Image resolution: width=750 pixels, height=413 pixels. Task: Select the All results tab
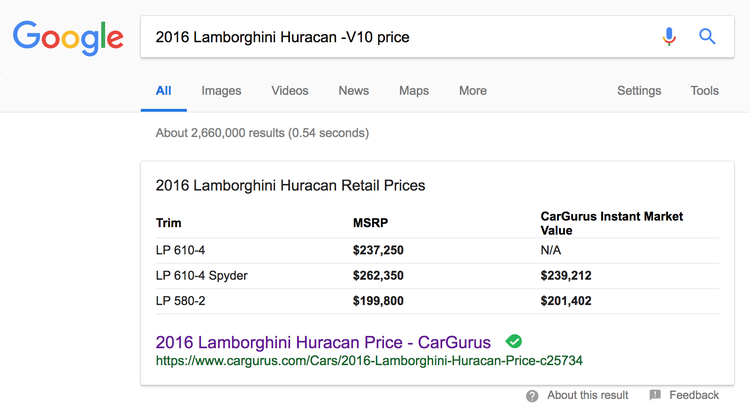pyautogui.click(x=164, y=90)
